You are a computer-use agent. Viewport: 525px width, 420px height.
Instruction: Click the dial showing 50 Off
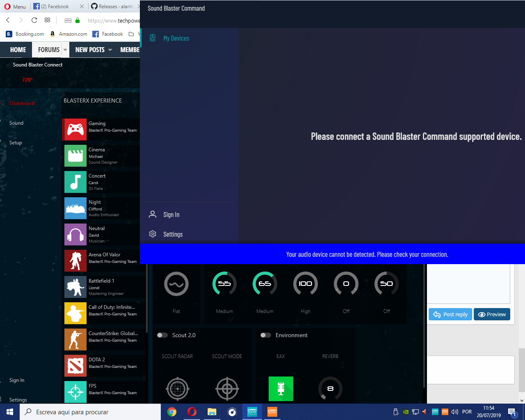(x=387, y=284)
